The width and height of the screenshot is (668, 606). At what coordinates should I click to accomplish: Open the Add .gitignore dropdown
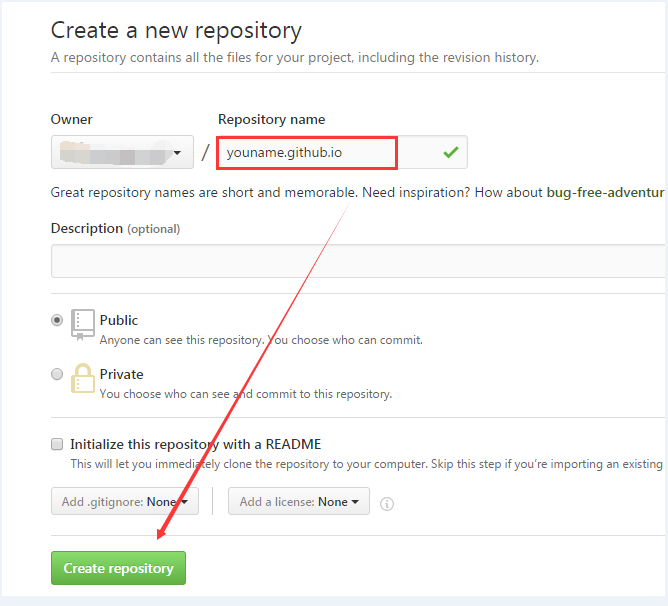(125, 501)
